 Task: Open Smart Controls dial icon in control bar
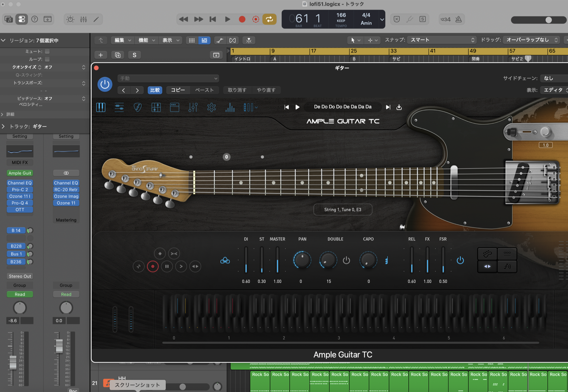click(x=70, y=19)
